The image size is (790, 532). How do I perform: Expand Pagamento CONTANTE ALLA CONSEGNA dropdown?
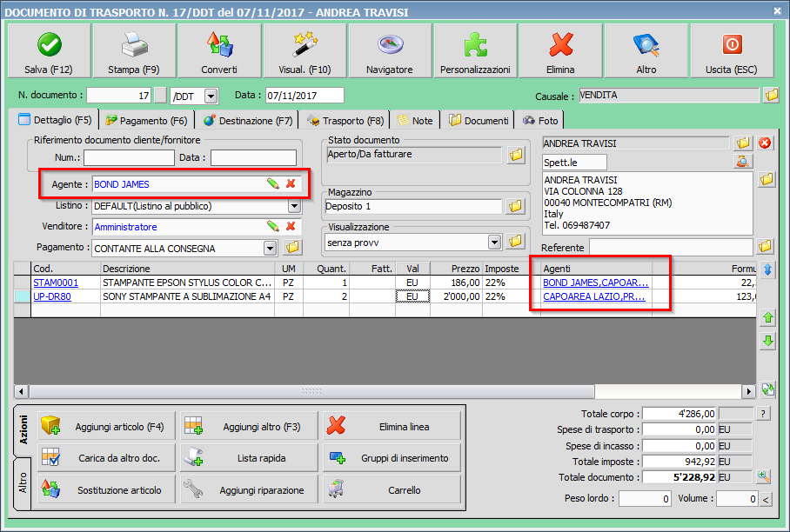pyautogui.click(x=271, y=248)
